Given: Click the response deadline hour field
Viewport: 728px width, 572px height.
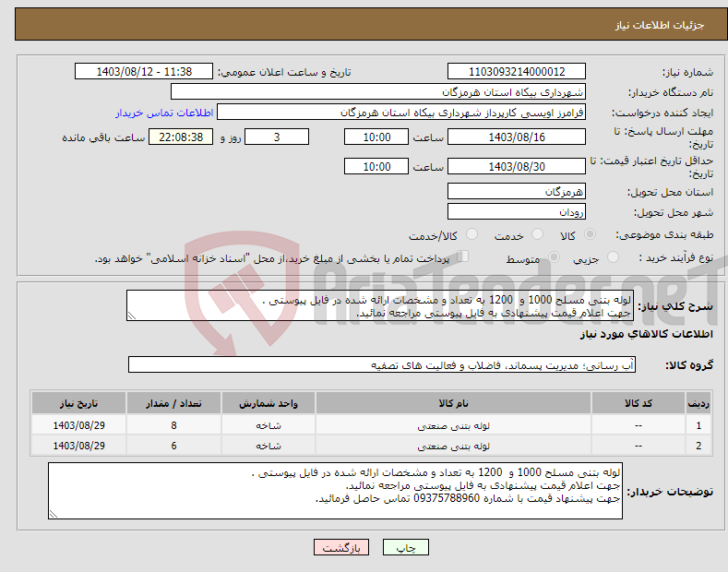Looking at the screenshot, I should click(x=376, y=137).
